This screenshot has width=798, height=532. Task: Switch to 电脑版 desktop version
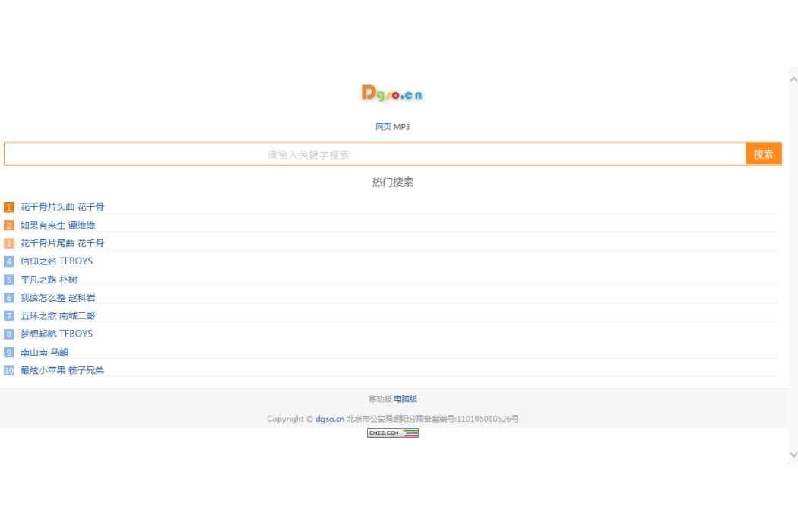[x=406, y=398]
